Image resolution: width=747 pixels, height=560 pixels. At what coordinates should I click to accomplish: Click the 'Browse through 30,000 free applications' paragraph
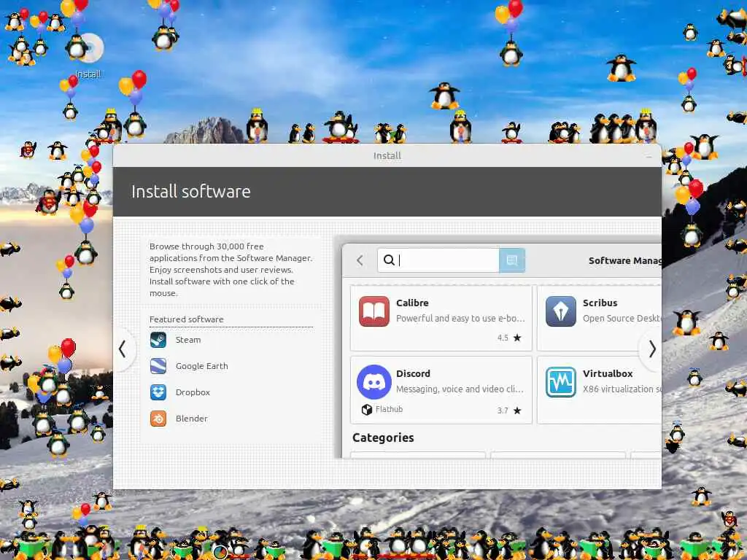point(231,270)
